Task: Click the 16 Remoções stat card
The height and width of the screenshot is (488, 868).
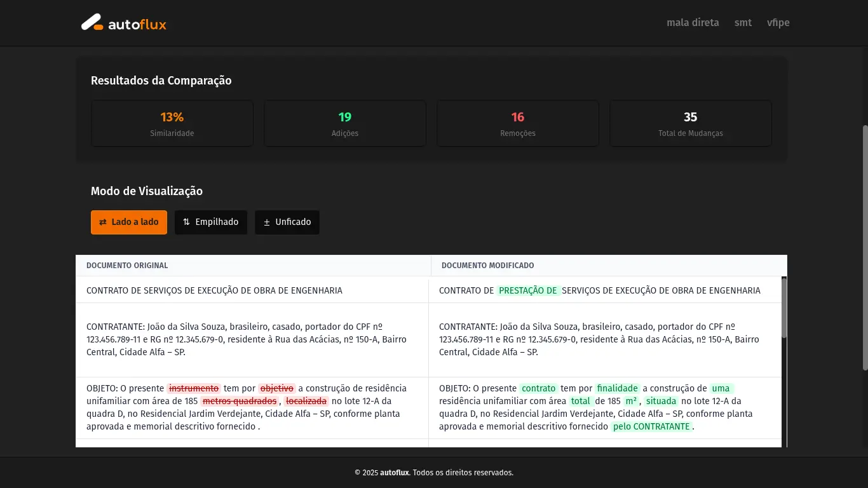Action: [517, 123]
